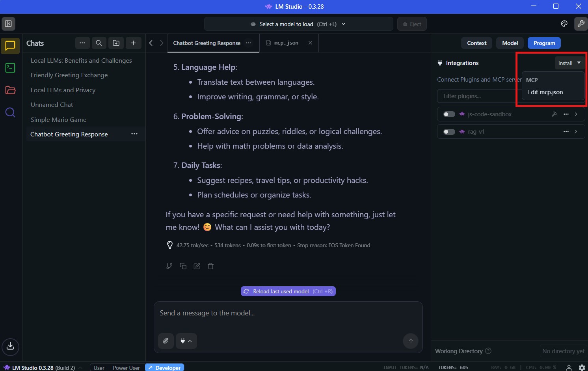588x371 pixels.
Task: Open the Discover magnifier sidebar icon
Action: click(10, 113)
